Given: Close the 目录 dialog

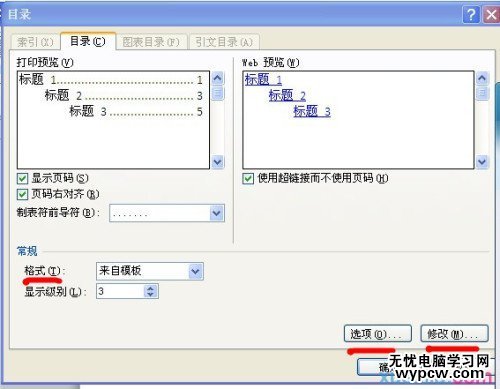Looking at the screenshot, I should (491, 15).
